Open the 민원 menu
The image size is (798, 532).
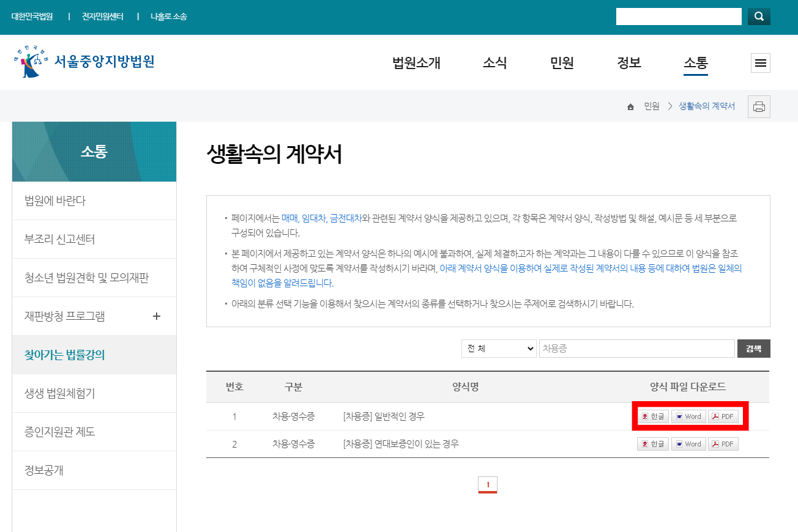561,62
